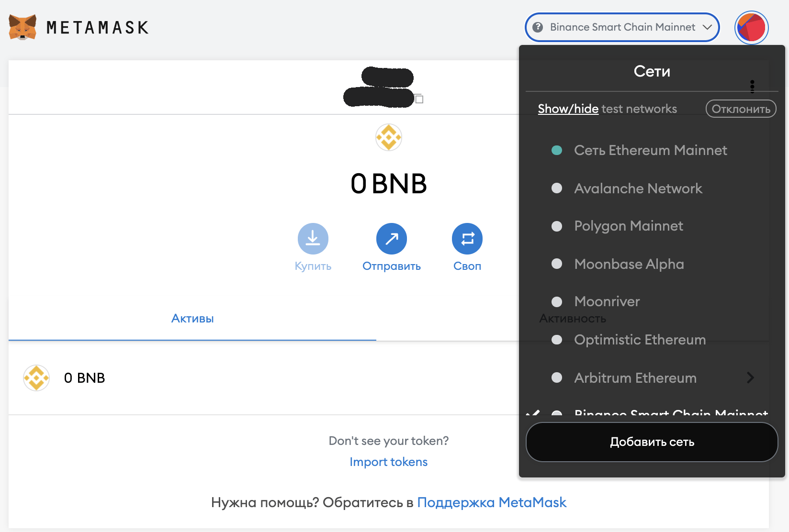Select the Moonriver dot
This screenshot has height=532, width=789.
click(557, 302)
